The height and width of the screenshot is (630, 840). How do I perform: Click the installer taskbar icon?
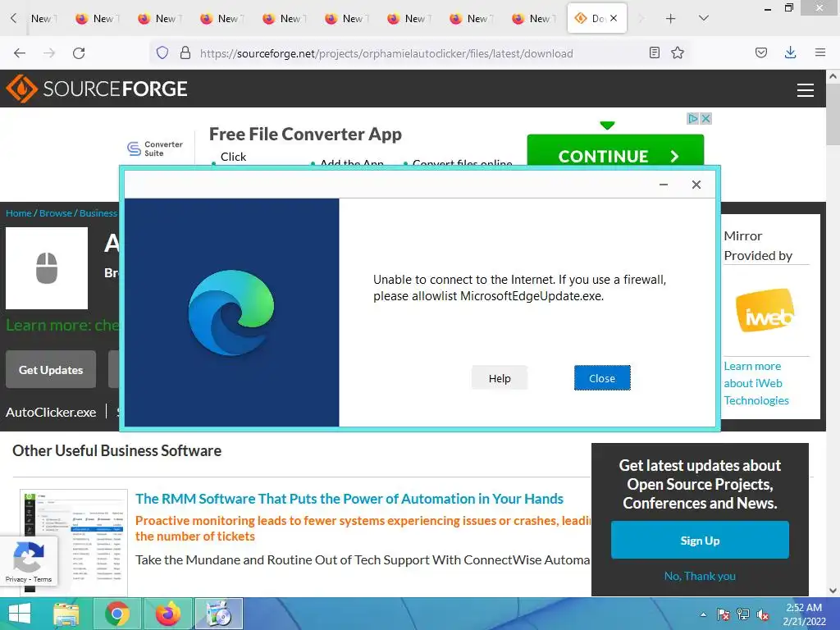click(218, 614)
